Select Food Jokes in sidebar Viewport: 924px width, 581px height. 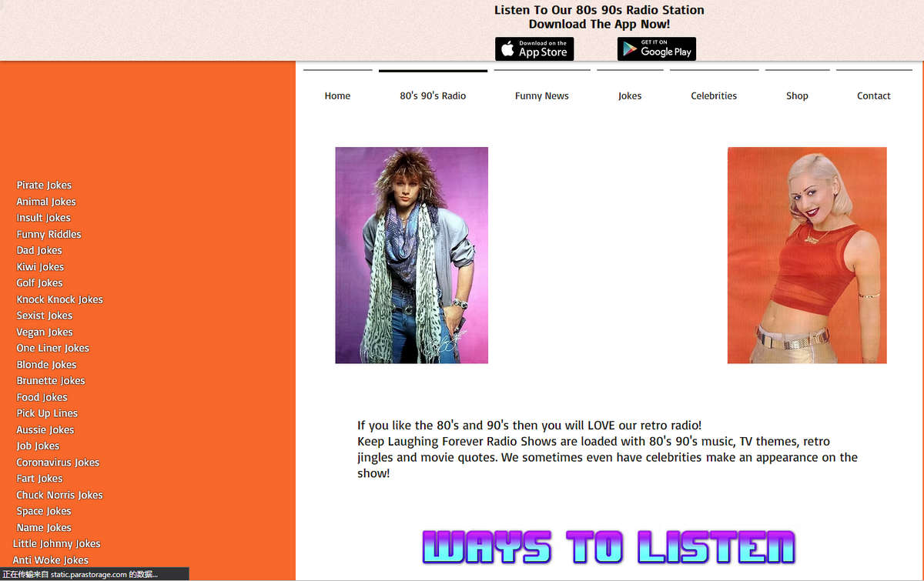[x=42, y=397]
